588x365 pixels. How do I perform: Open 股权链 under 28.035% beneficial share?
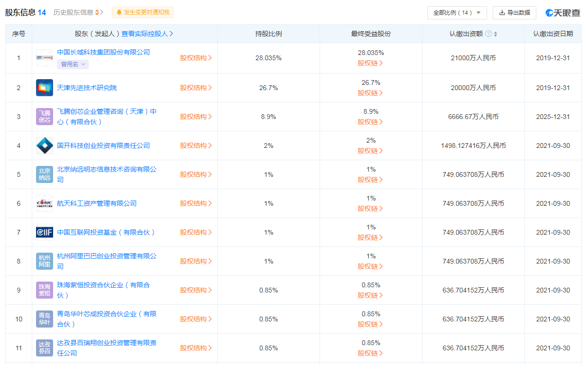pyautogui.click(x=370, y=63)
